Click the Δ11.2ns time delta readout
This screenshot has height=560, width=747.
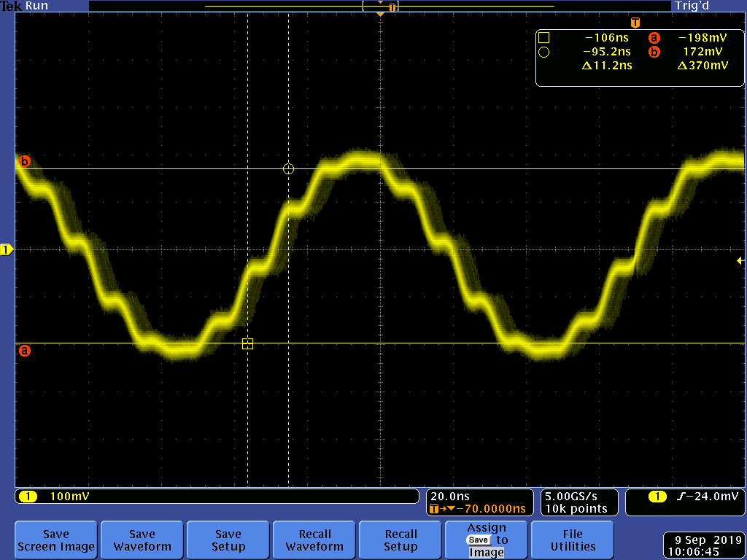(x=607, y=66)
